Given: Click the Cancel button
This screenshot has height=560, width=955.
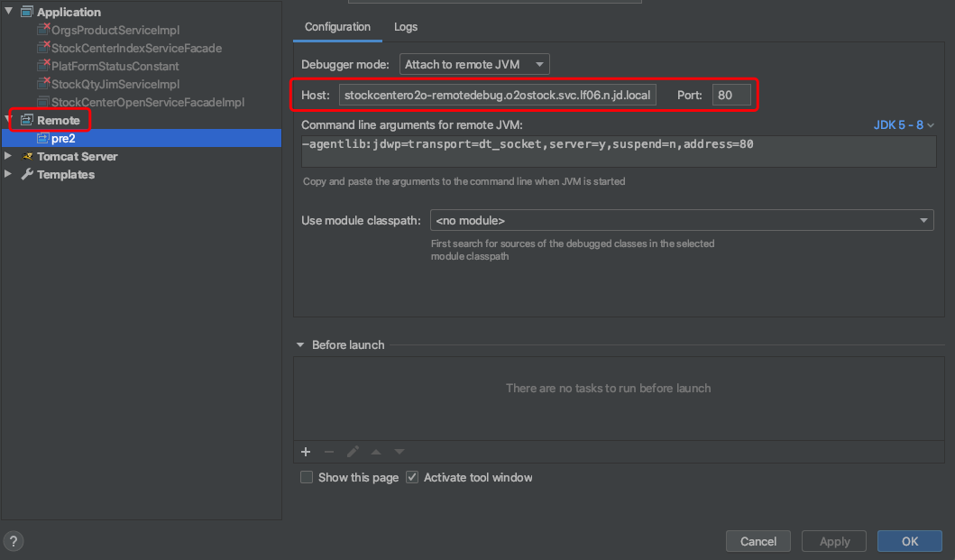Looking at the screenshot, I should point(758,541).
